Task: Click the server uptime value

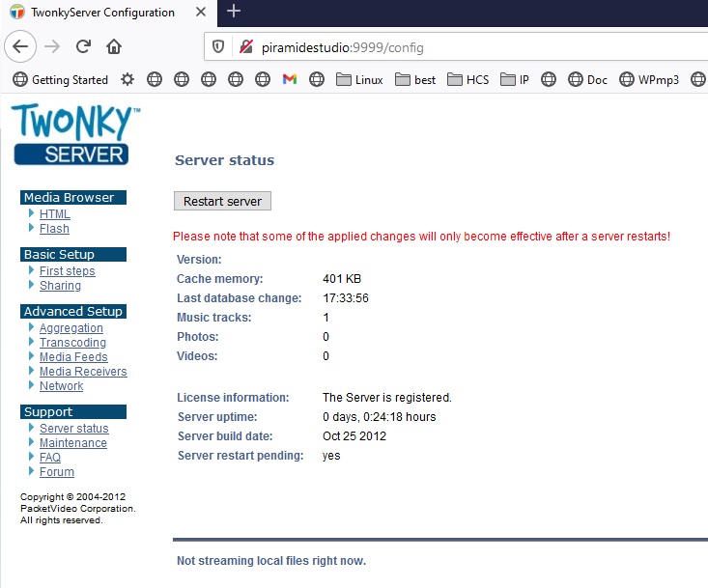Action: coord(380,416)
